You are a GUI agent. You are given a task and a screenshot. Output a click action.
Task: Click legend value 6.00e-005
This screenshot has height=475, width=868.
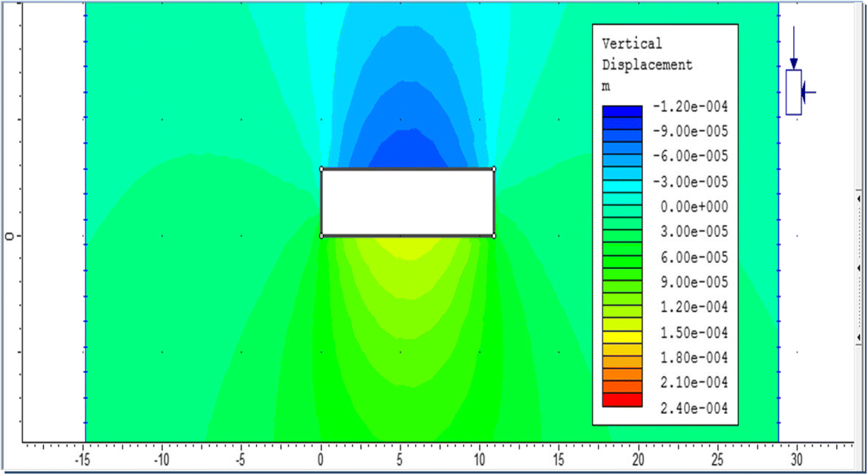(x=695, y=257)
